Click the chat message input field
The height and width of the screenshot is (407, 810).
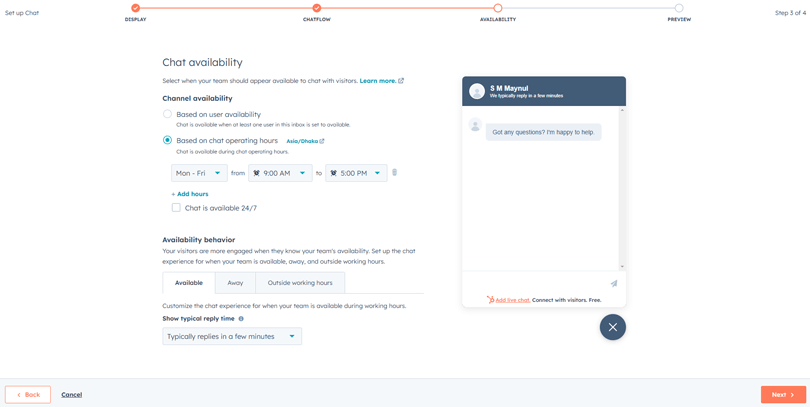pos(536,284)
